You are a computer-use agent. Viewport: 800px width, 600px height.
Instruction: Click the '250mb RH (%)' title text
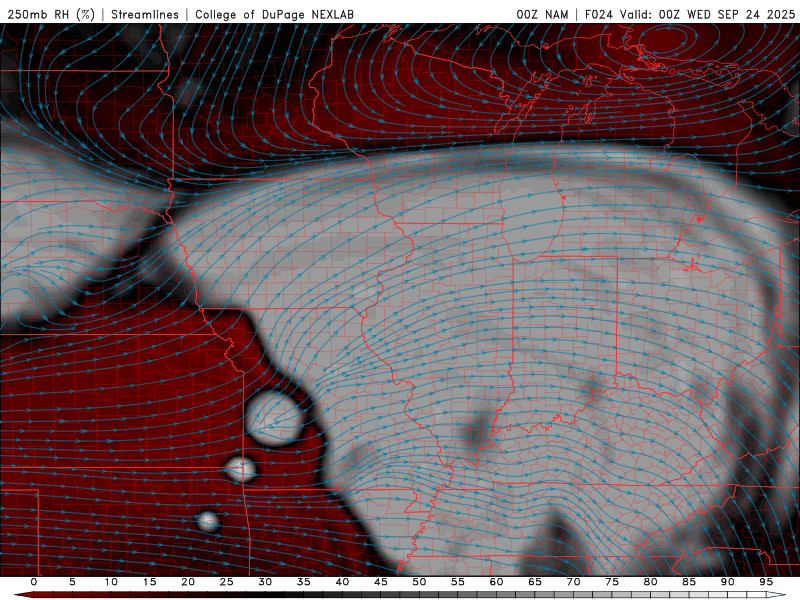tap(51, 14)
